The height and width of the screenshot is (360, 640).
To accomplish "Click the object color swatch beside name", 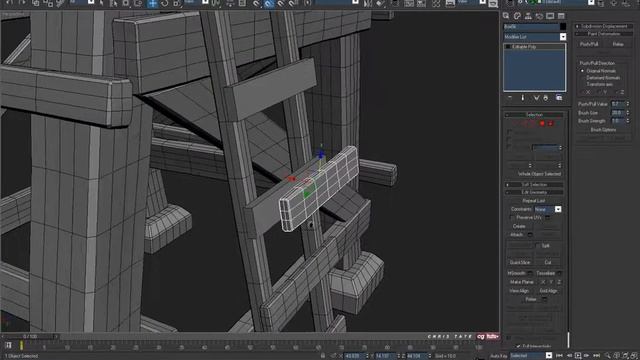I will click(563, 27).
